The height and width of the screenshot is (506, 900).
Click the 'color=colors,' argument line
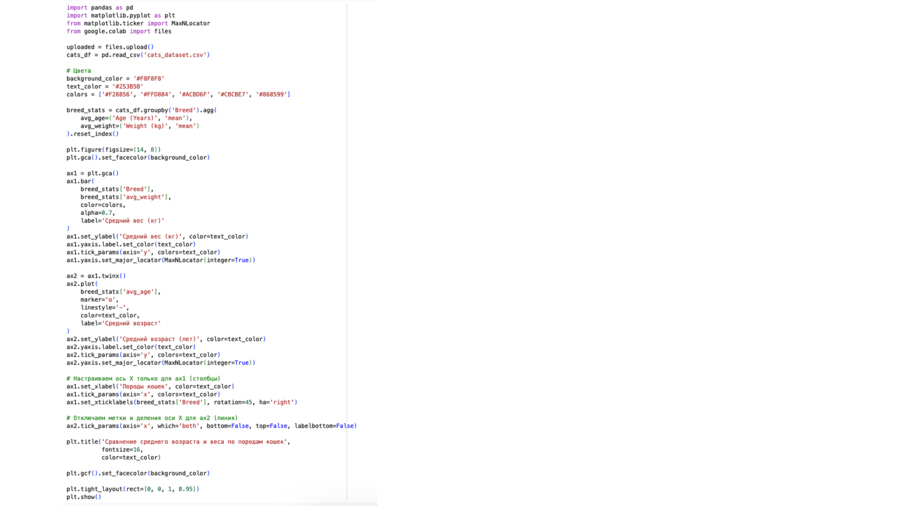103,205
